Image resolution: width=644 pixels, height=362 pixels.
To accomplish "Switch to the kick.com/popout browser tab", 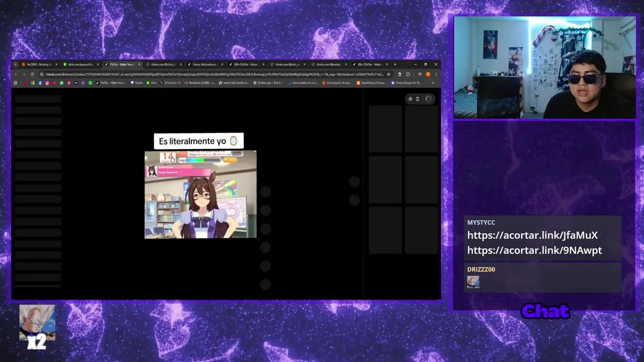I will coord(81,64).
